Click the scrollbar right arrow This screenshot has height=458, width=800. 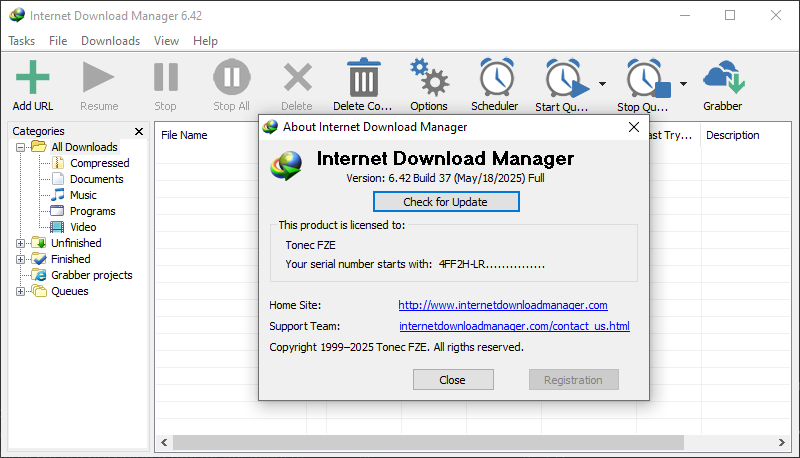point(782,443)
